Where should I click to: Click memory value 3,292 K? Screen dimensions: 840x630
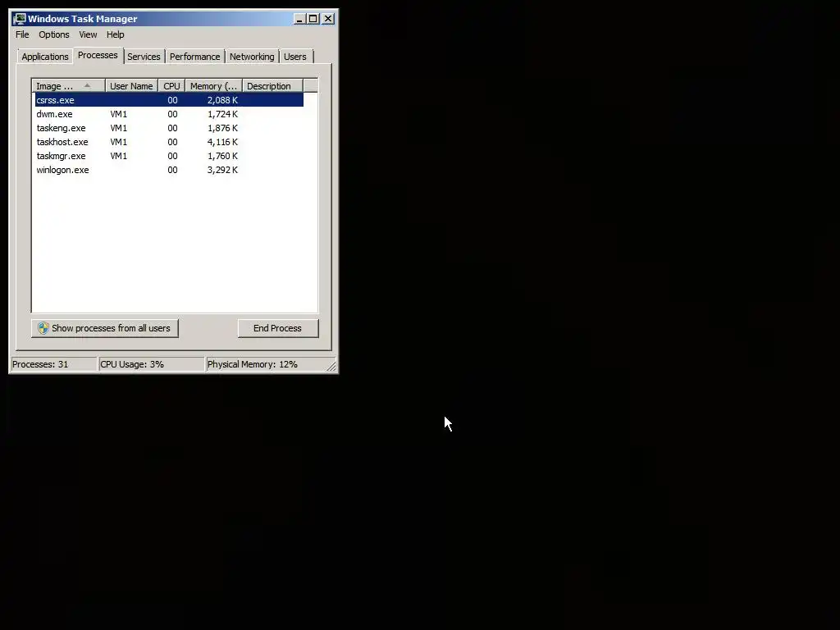point(222,170)
